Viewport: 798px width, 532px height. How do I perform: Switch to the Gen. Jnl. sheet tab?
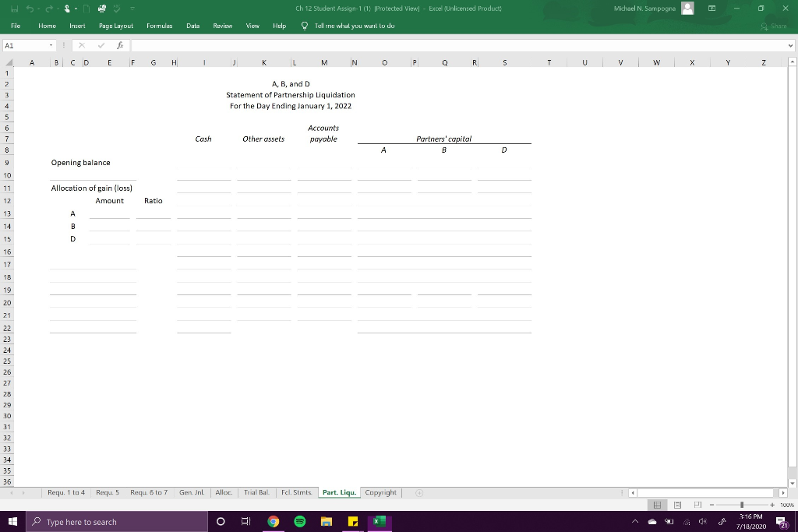192,492
